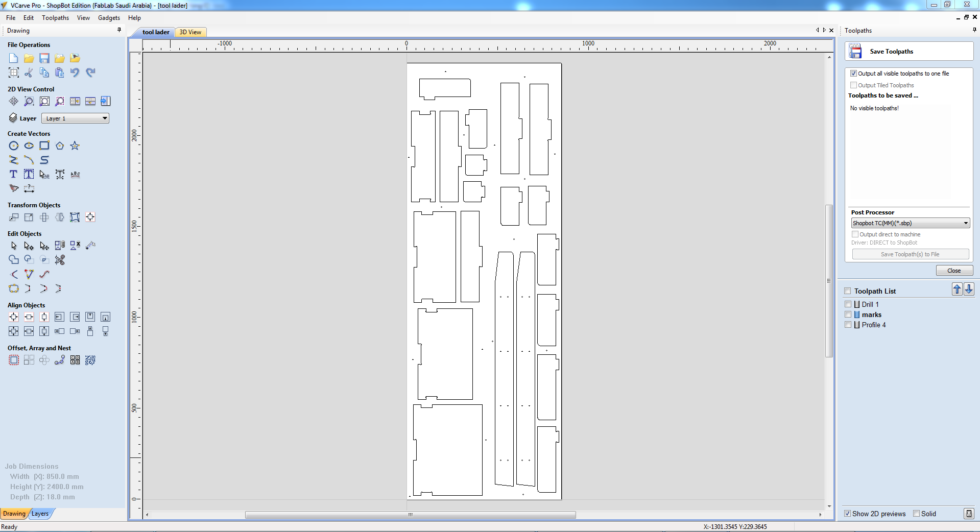This screenshot has width=980, height=532.
Task: Check the Toolpath List master checkbox
Action: pyautogui.click(x=848, y=291)
